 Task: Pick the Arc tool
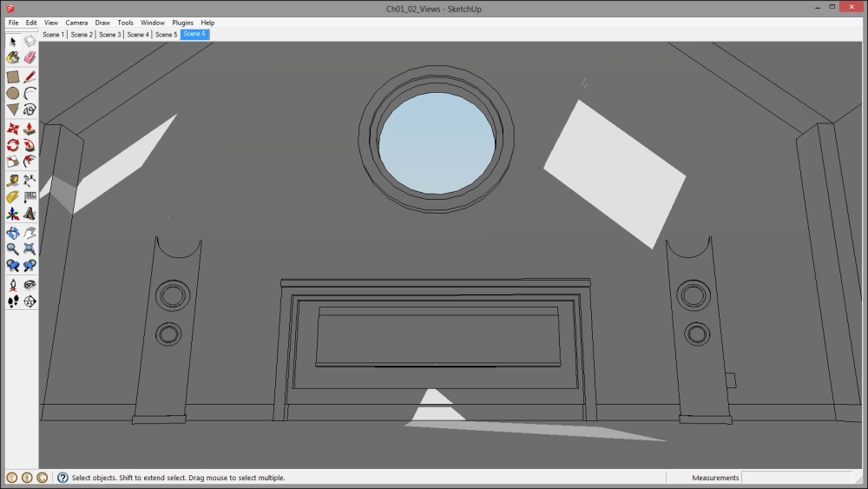(x=30, y=93)
